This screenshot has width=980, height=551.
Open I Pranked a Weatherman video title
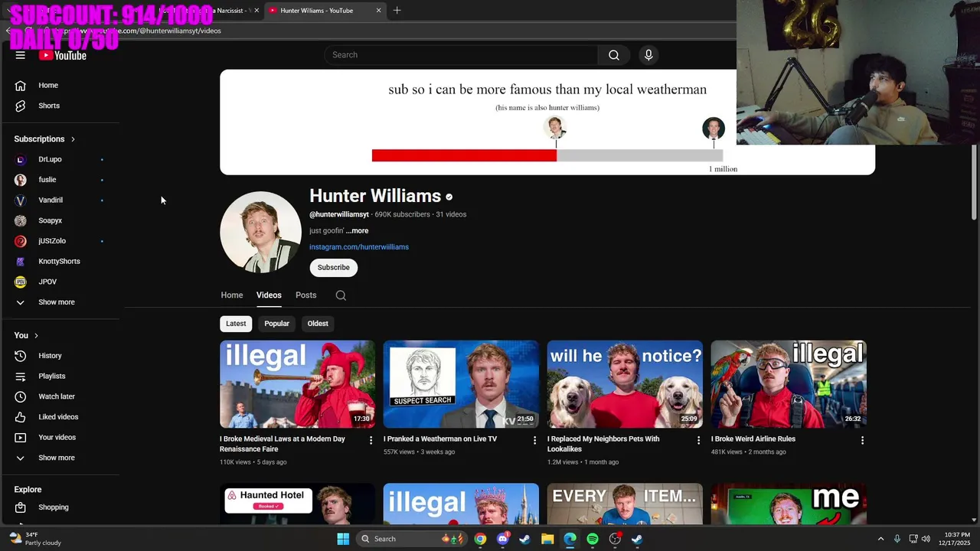coord(440,439)
